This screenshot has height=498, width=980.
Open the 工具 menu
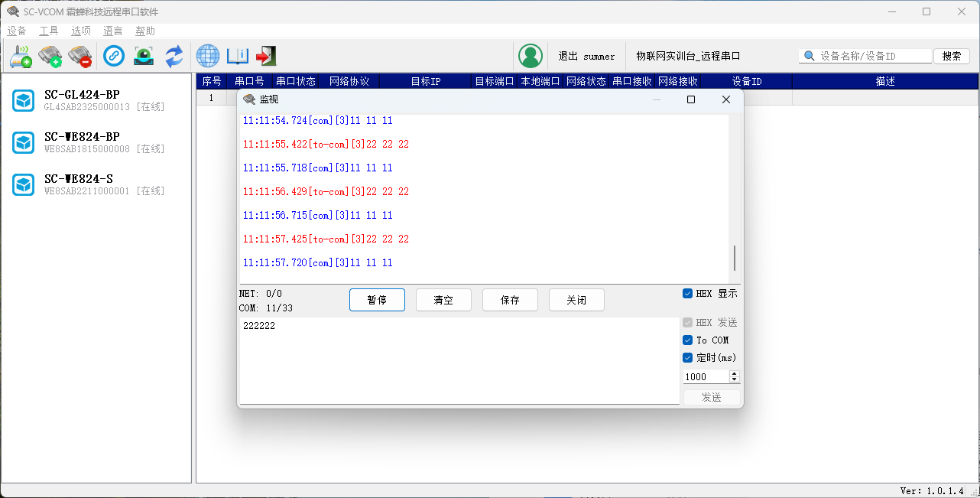[49, 31]
